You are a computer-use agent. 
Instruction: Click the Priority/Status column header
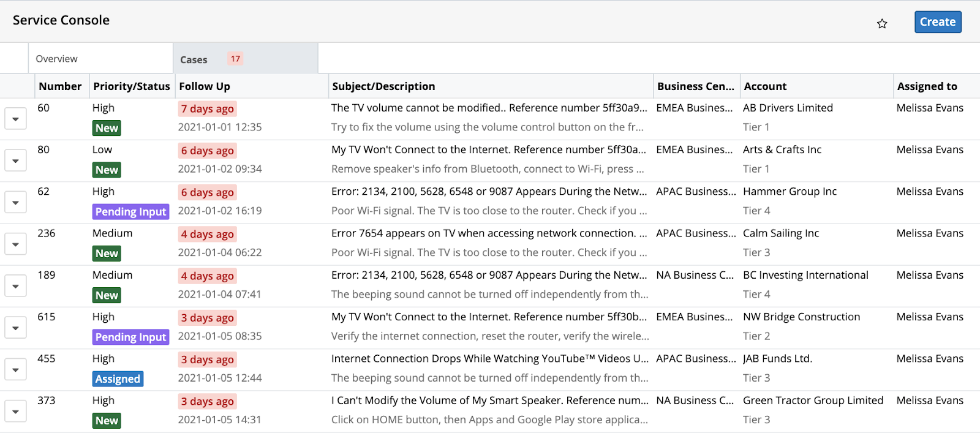pyautogui.click(x=132, y=86)
